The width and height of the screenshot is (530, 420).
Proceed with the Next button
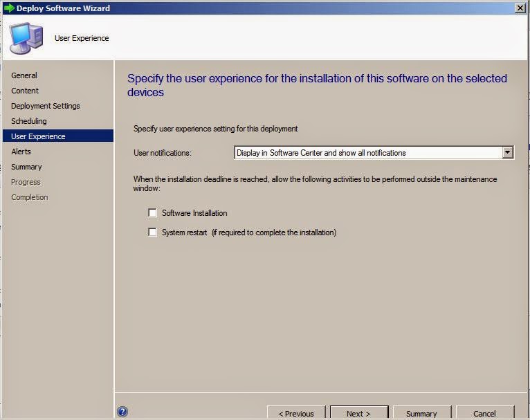click(359, 413)
